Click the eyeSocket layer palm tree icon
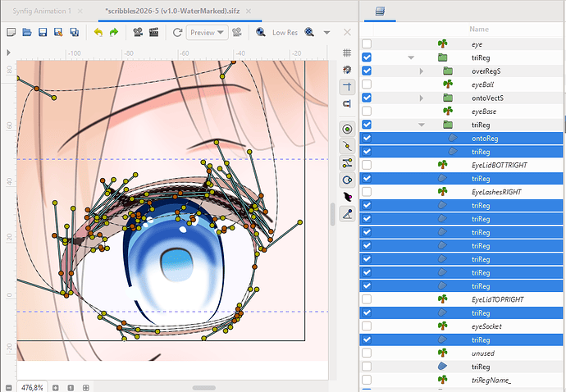Image resolution: width=566 pixels, height=392 pixels. click(443, 326)
